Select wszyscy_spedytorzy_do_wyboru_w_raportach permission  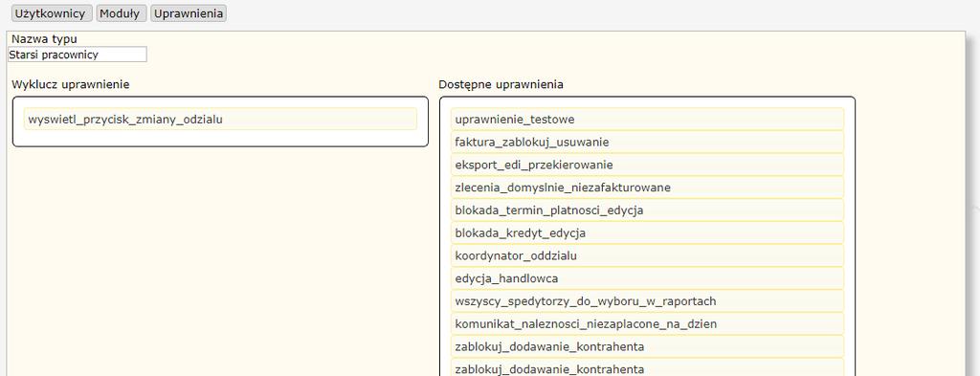tap(648, 301)
